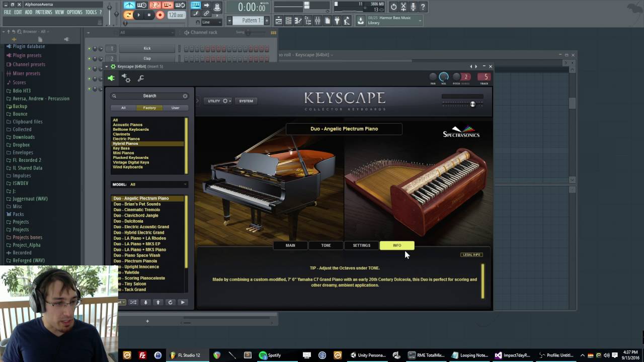Add a new pattern with the plus button
This screenshot has height=362, width=644.
coord(267,21)
